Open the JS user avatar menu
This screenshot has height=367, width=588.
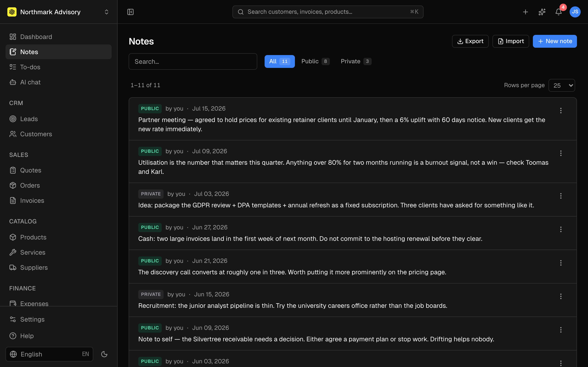tap(575, 12)
